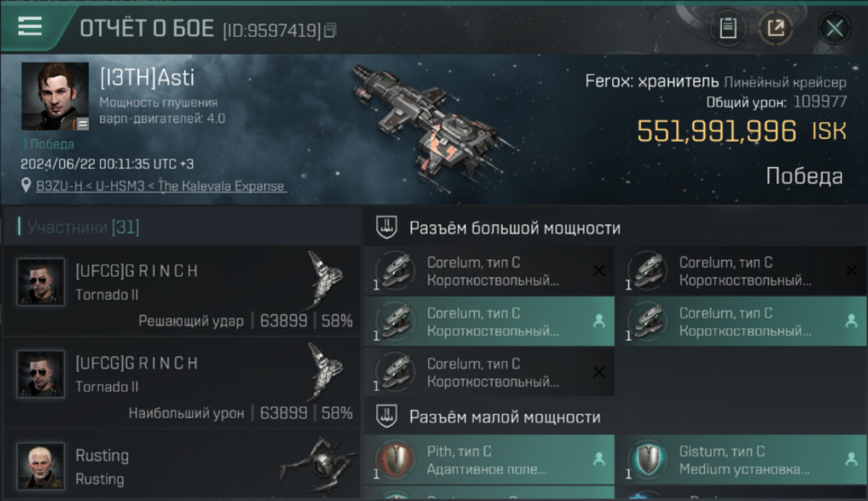
Task: Click the dropped-loot icon on the left highlighted Corelum module
Action: (x=599, y=321)
